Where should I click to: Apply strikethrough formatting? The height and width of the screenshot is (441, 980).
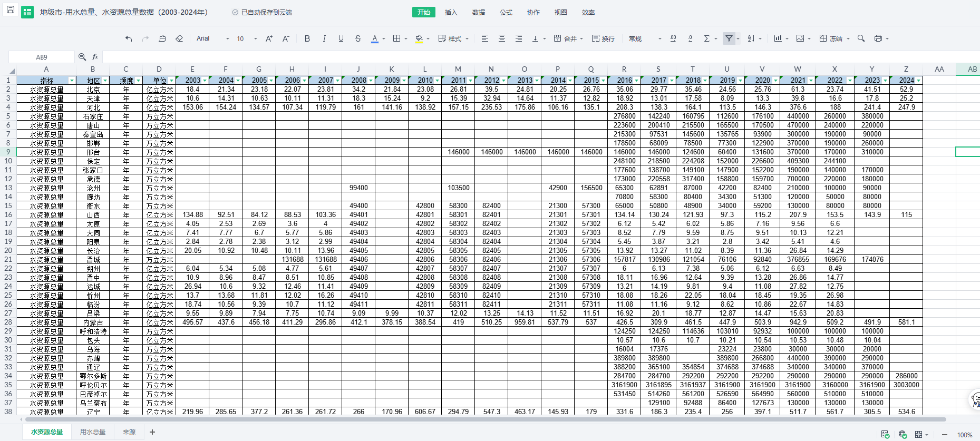358,38
